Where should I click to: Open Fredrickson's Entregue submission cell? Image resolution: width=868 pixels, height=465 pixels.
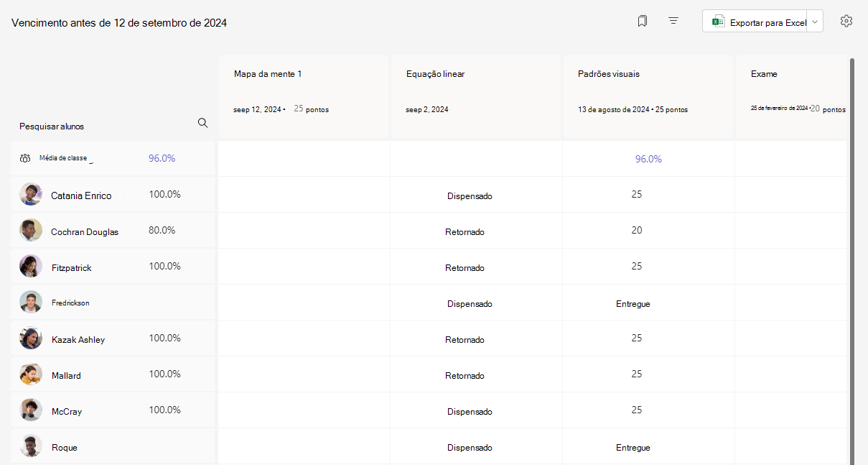pyautogui.click(x=633, y=304)
